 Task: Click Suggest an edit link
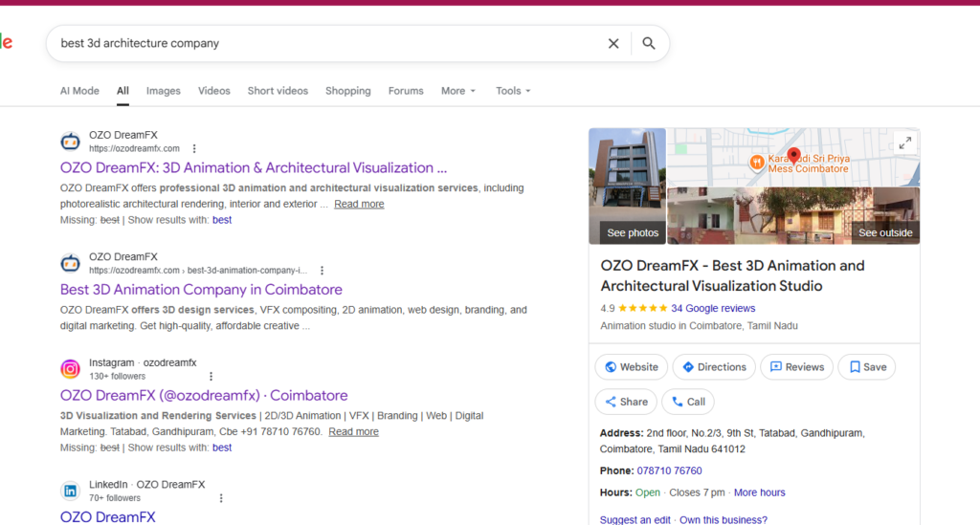point(635,520)
